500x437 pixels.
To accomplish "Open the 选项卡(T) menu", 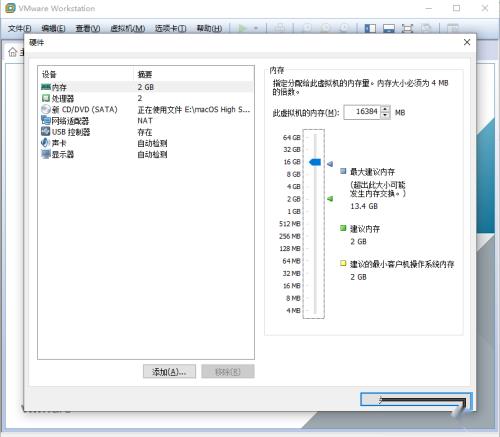I will (171, 29).
